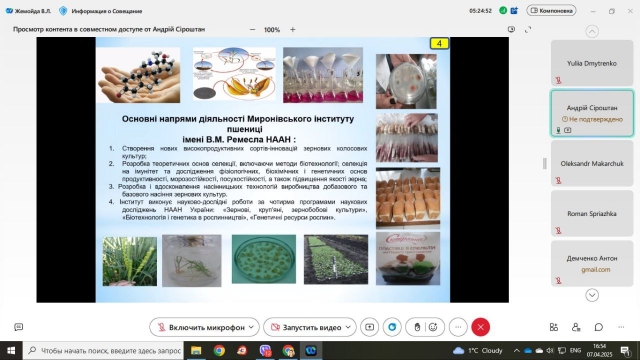Open the Компоновка layout menu
The width and height of the screenshot is (640, 360).
pos(551,11)
